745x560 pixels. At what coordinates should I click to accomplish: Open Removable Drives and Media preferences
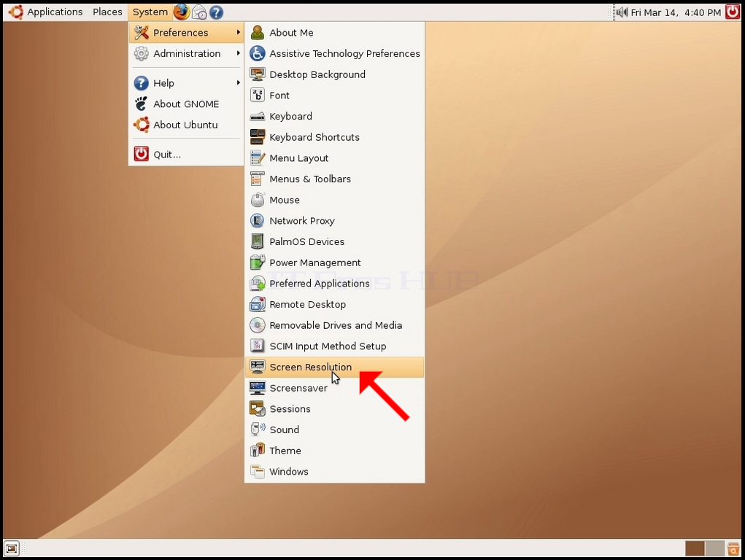pyautogui.click(x=334, y=325)
